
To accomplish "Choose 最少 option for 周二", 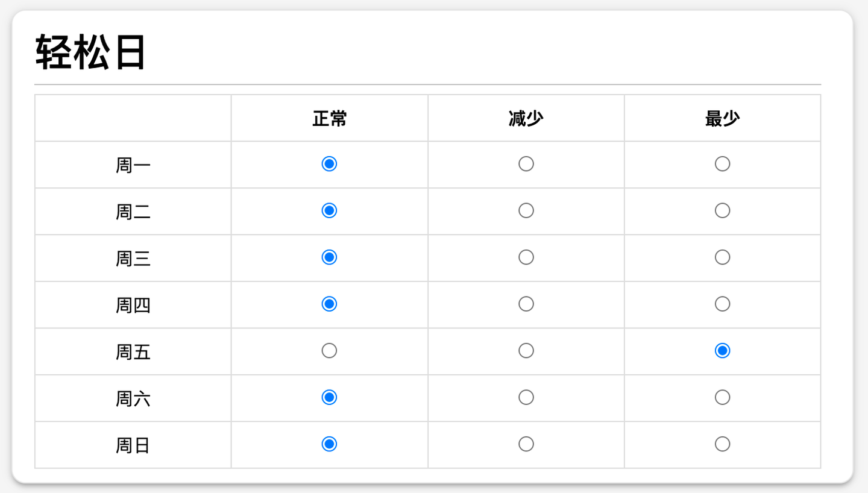I will point(722,210).
